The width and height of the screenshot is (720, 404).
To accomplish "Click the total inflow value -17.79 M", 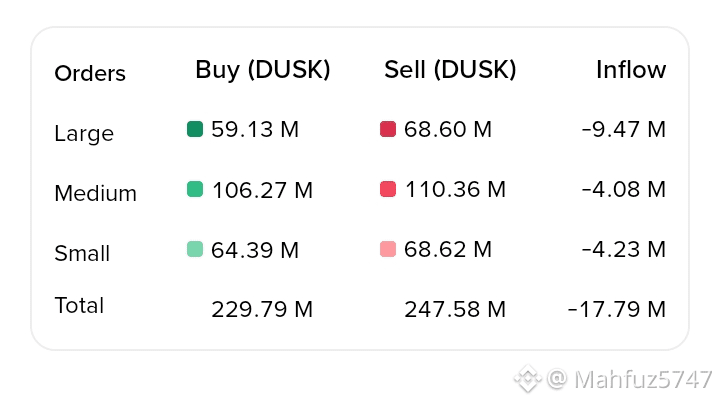I will 616,309.
